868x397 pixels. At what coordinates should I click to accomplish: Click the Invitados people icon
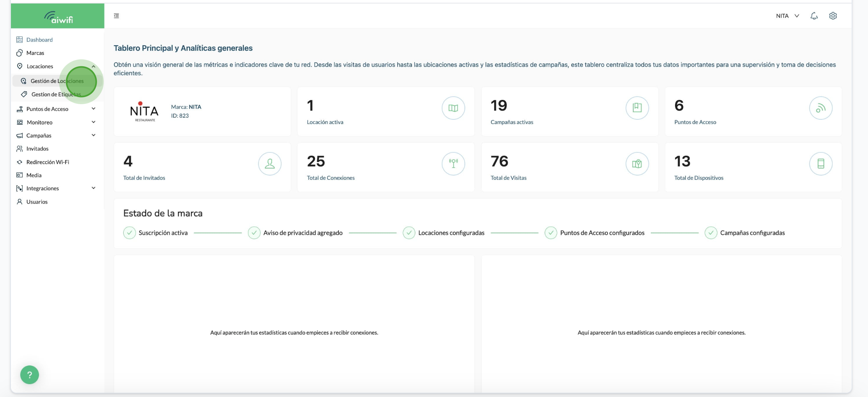point(19,149)
